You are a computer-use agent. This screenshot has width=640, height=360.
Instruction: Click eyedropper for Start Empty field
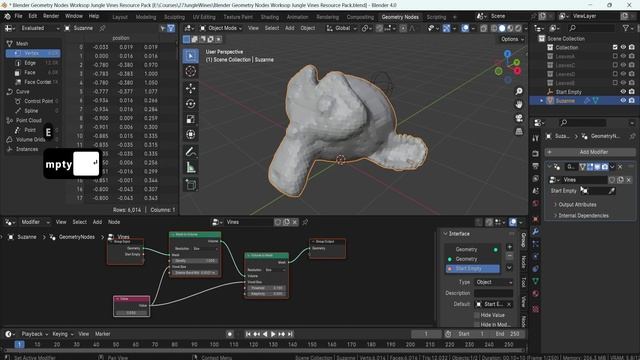pyautogui.click(x=611, y=191)
